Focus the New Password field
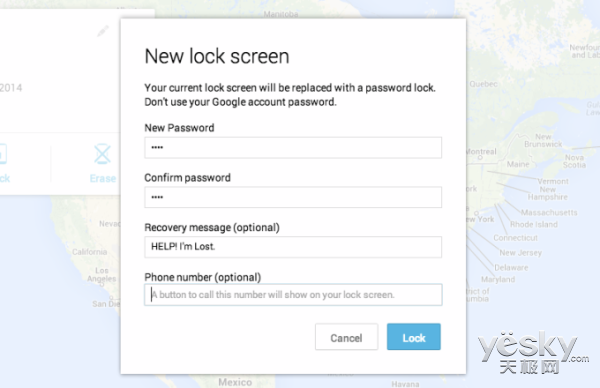The width and height of the screenshot is (600, 388). pyautogui.click(x=293, y=148)
